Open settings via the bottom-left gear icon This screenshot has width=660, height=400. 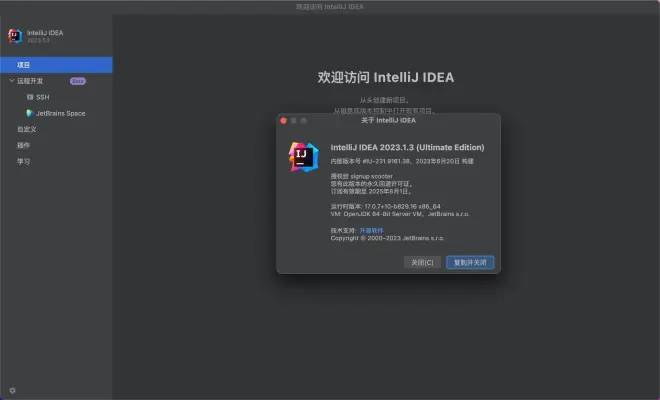pyautogui.click(x=12, y=390)
